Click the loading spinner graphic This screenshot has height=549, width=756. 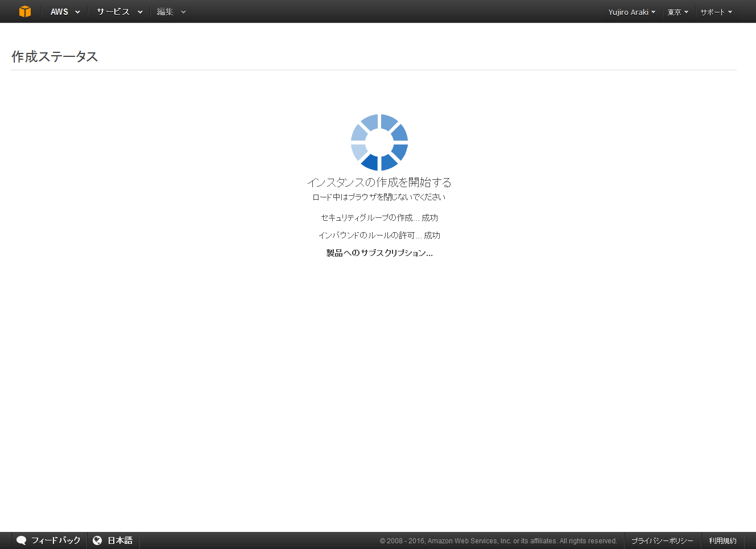pyautogui.click(x=379, y=142)
